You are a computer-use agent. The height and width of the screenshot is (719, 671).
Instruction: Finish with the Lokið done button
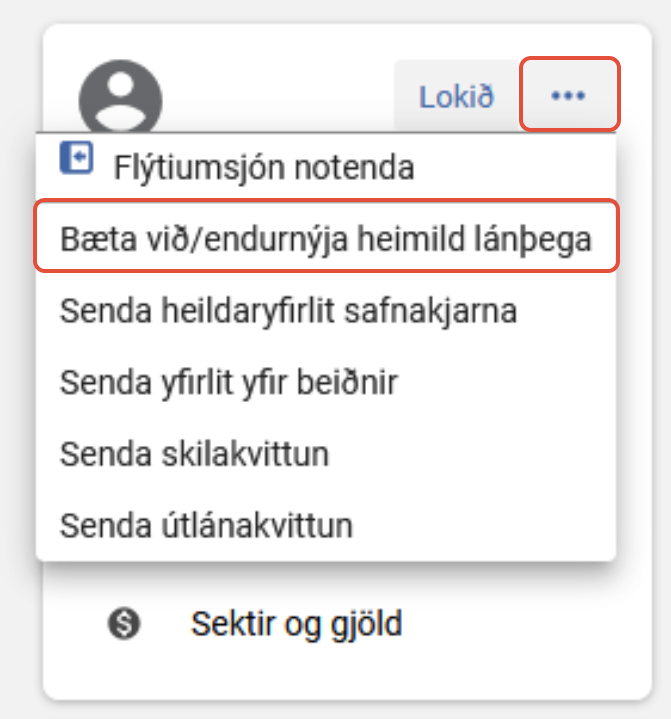tap(456, 96)
